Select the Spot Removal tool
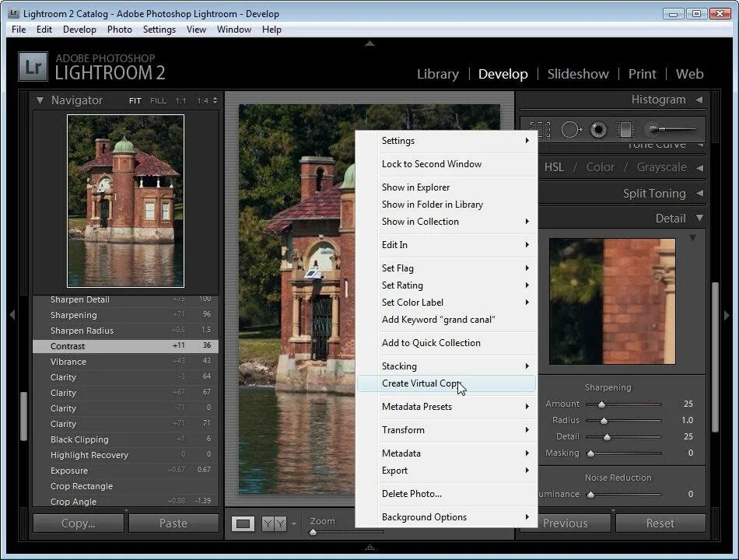The height and width of the screenshot is (560, 739). point(571,129)
